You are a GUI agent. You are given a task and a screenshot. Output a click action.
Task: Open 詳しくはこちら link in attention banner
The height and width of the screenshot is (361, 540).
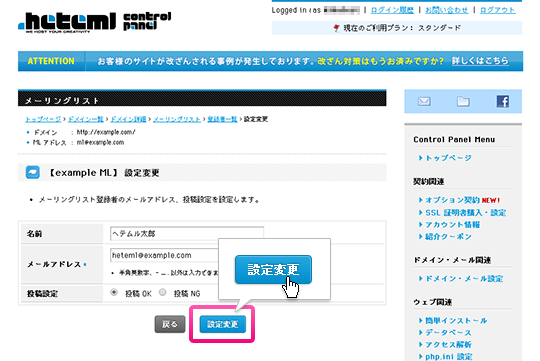[x=480, y=61]
